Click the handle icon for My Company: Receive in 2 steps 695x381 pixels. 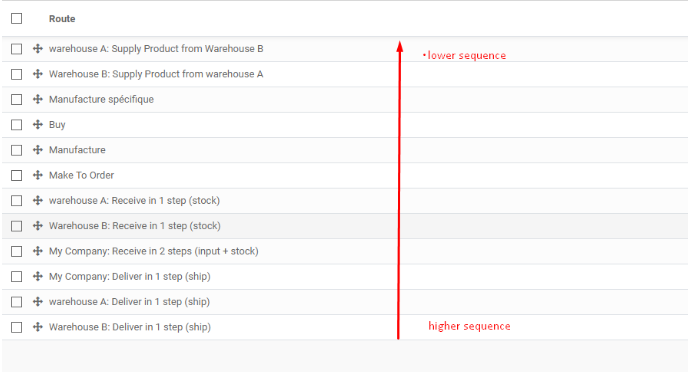[x=38, y=251]
